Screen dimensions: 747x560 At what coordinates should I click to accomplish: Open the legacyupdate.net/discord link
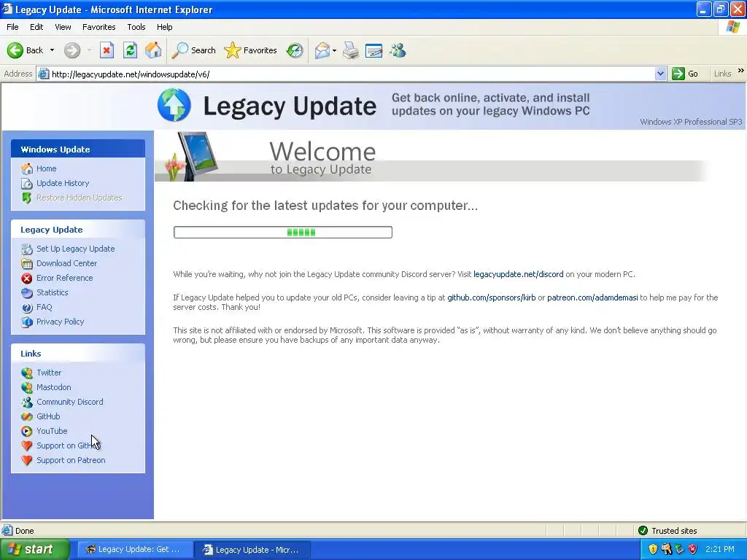tap(519, 274)
